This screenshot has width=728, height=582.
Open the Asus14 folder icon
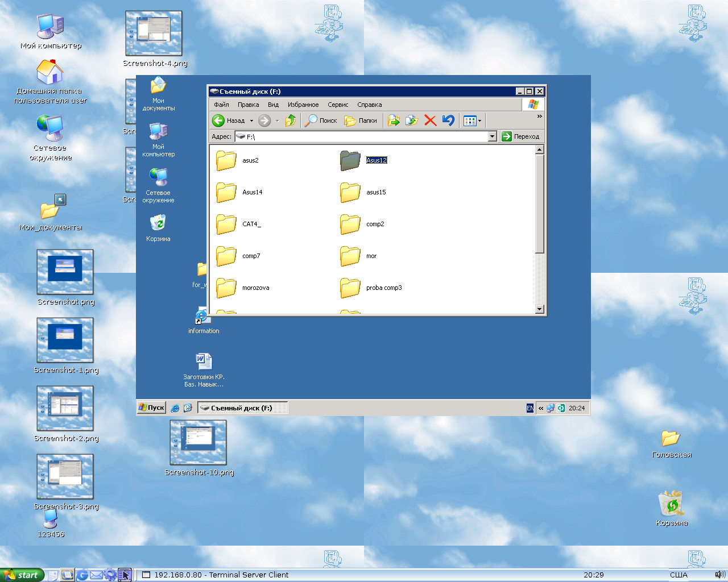pyautogui.click(x=226, y=193)
